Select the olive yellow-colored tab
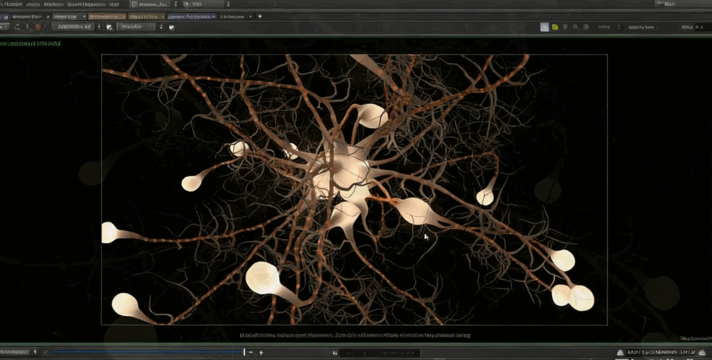 [x=146, y=16]
